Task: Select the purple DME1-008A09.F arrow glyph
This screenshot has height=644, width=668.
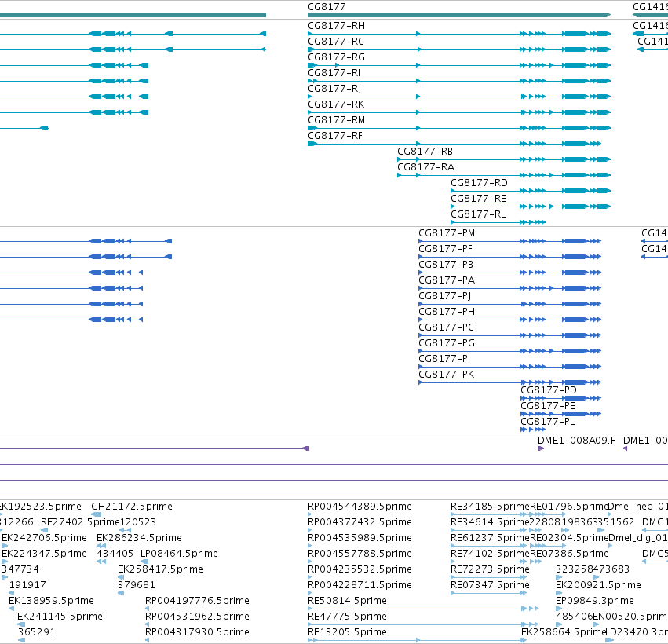Action: coord(541,448)
